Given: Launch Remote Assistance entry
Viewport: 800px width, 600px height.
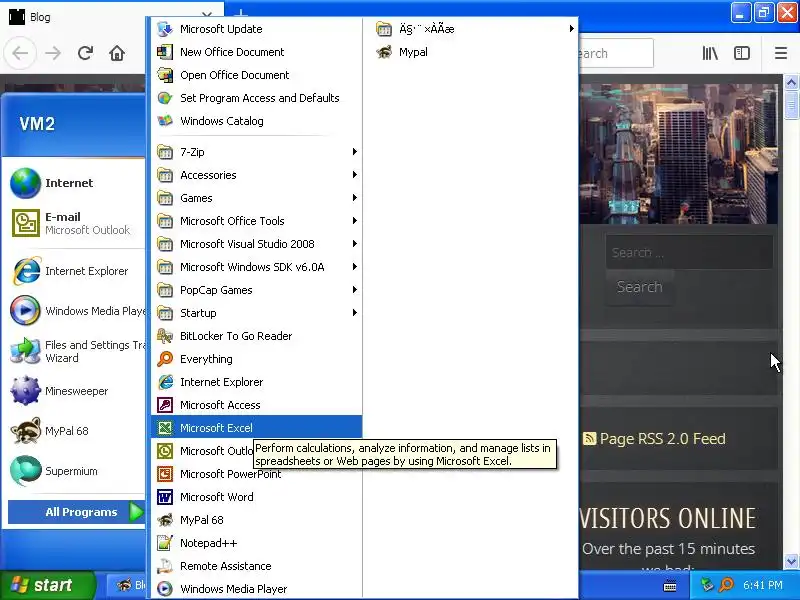Looking at the screenshot, I should click(x=256, y=566).
